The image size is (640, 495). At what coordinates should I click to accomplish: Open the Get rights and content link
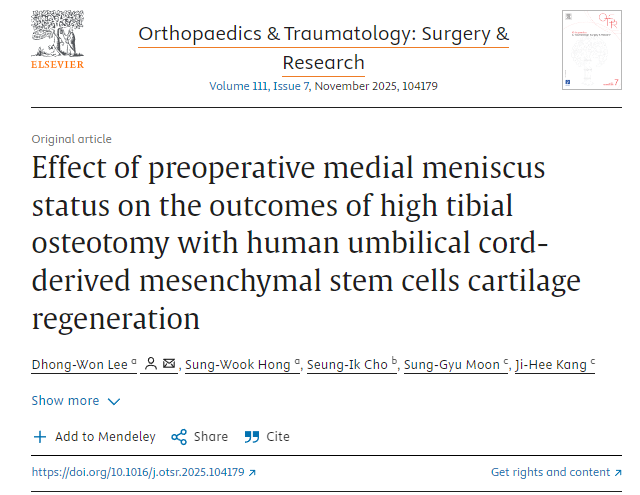click(550, 473)
